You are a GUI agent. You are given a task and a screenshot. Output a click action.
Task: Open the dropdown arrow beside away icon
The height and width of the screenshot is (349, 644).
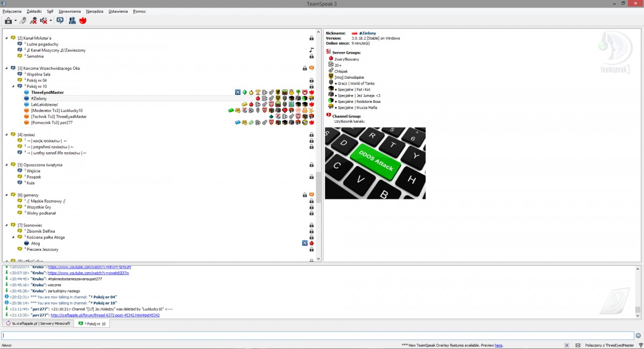(16, 21)
